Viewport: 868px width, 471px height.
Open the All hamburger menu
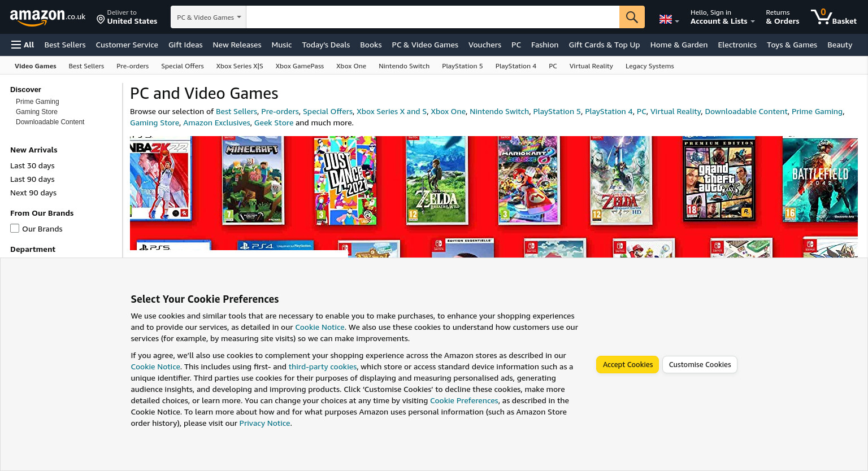point(23,45)
